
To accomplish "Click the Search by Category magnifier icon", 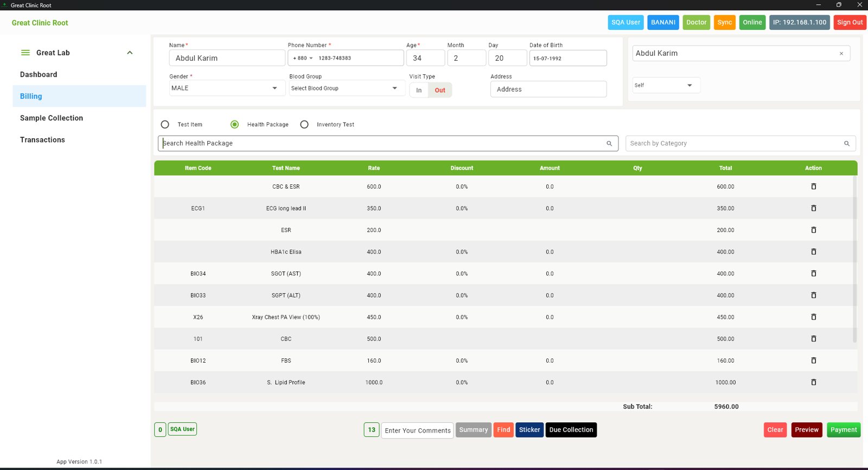I will point(847,144).
